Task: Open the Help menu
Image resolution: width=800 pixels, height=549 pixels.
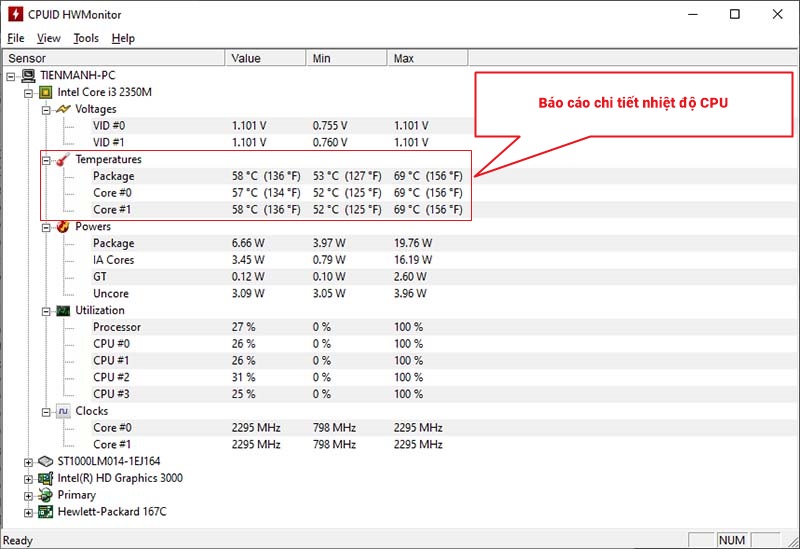Action: 123,38
